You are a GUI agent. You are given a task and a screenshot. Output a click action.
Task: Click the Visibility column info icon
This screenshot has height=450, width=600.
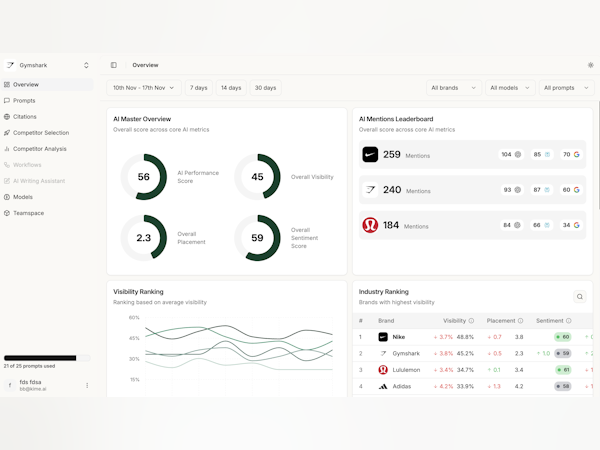pos(471,321)
